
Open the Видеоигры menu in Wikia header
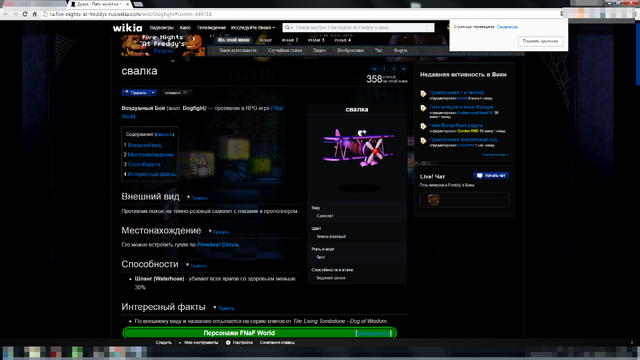pos(162,28)
